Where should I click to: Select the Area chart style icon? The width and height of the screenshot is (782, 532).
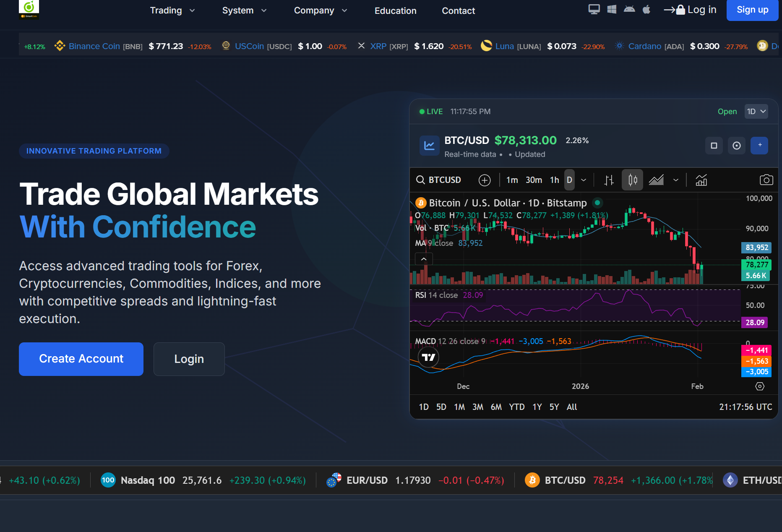[656, 180]
